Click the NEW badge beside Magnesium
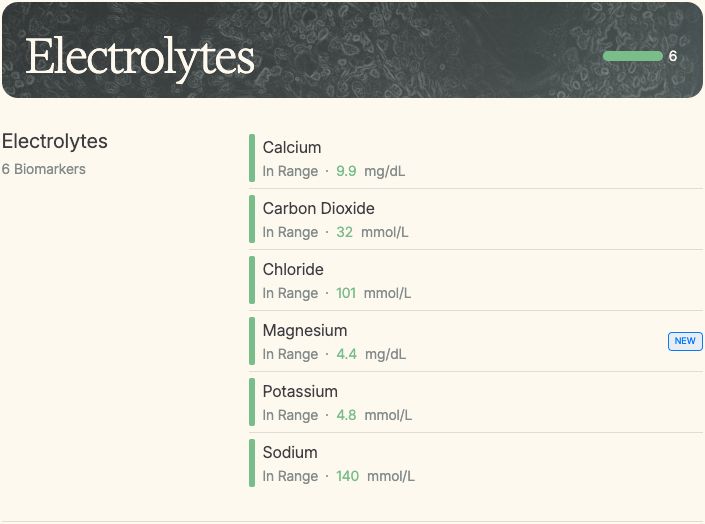This screenshot has height=524, width=705. point(685,341)
